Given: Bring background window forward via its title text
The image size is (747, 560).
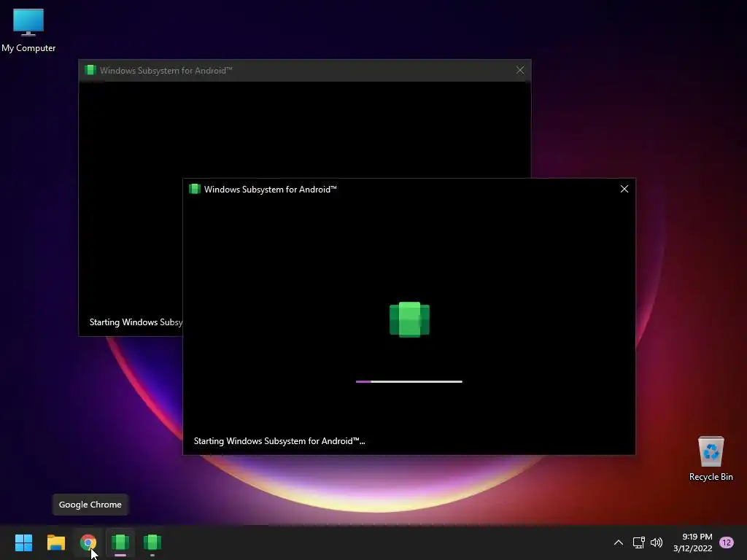Looking at the screenshot, I should 166,71.
